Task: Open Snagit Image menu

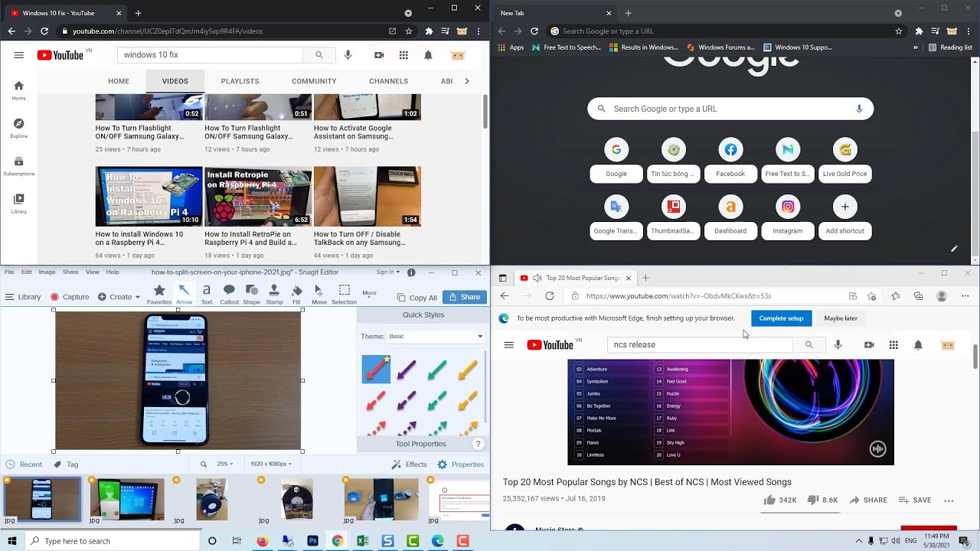Action: point(47,272)
